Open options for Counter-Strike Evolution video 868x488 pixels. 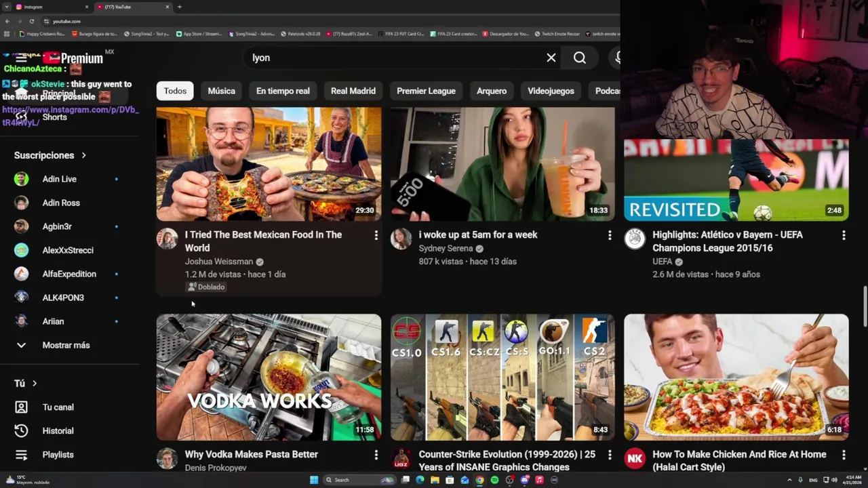[610, 455]
